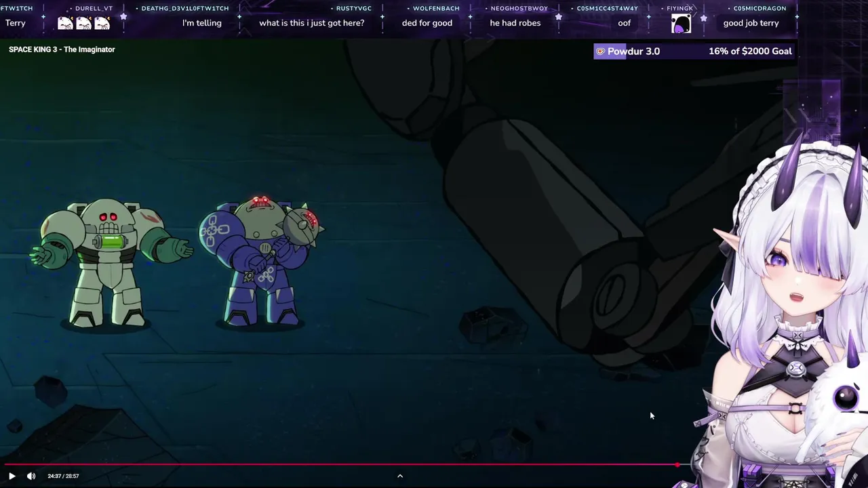
Task: Click chat message 'ded for good'
Action: point(427,23)
